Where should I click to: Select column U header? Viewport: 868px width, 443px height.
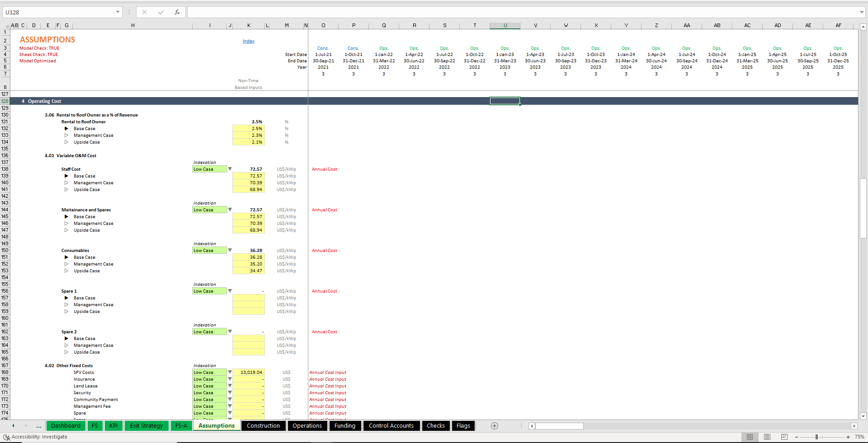click(x=505, y=26)
